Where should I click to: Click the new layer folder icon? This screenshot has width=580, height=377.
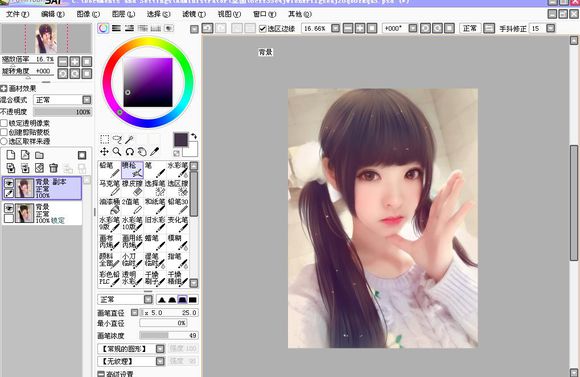click(39, 155)
